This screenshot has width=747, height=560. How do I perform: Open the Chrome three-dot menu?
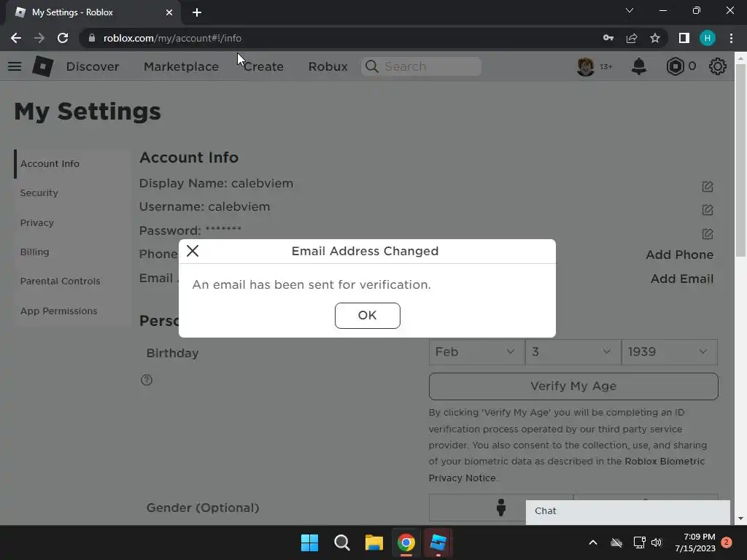[x=731, y=38]
